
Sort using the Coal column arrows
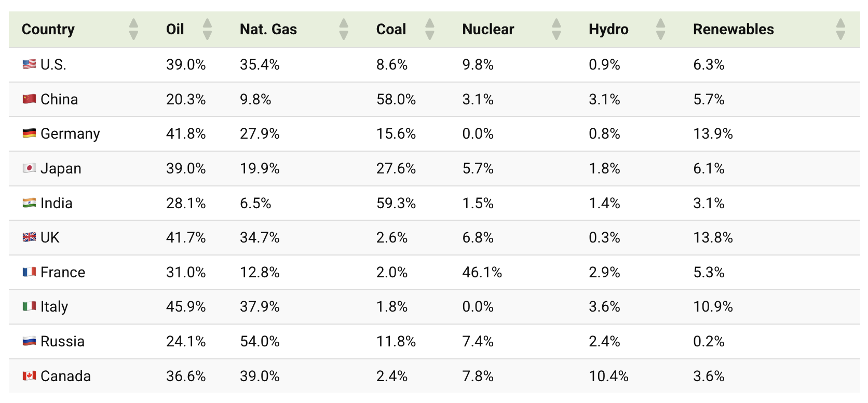[x=429, y=29]
